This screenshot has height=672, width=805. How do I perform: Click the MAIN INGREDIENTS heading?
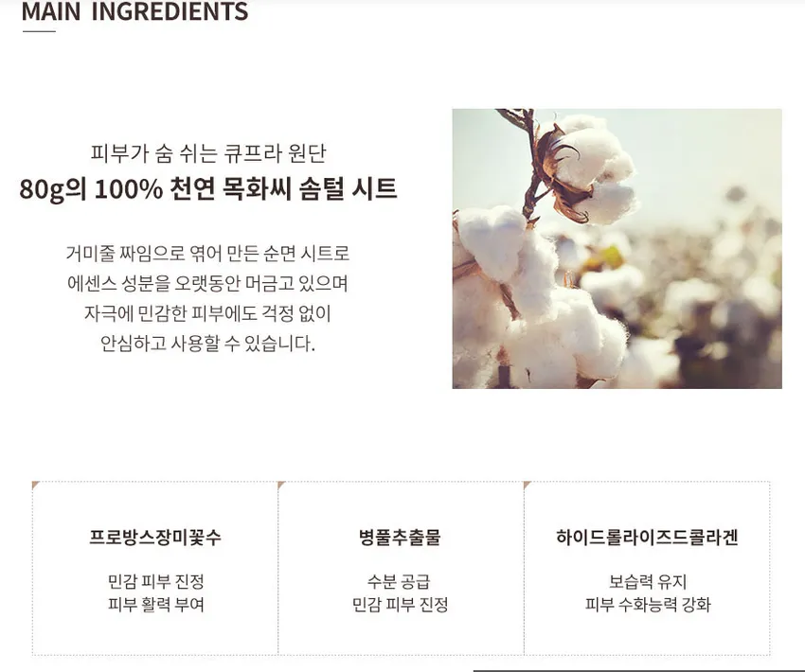[x=135, y=11]
